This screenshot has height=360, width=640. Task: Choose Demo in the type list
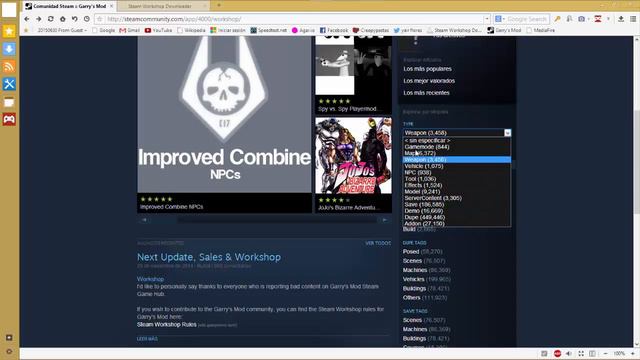456,211
